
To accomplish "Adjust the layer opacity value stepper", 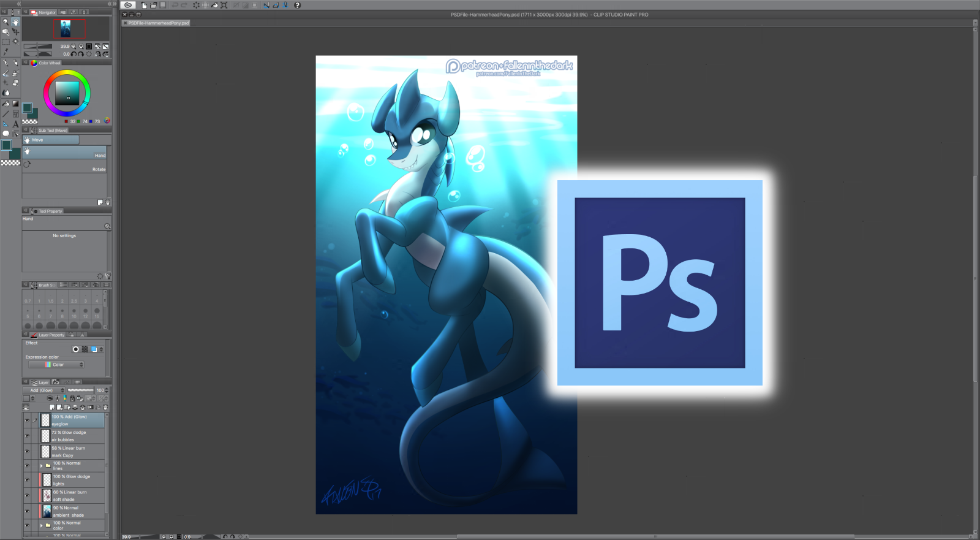I will [107, 390].
